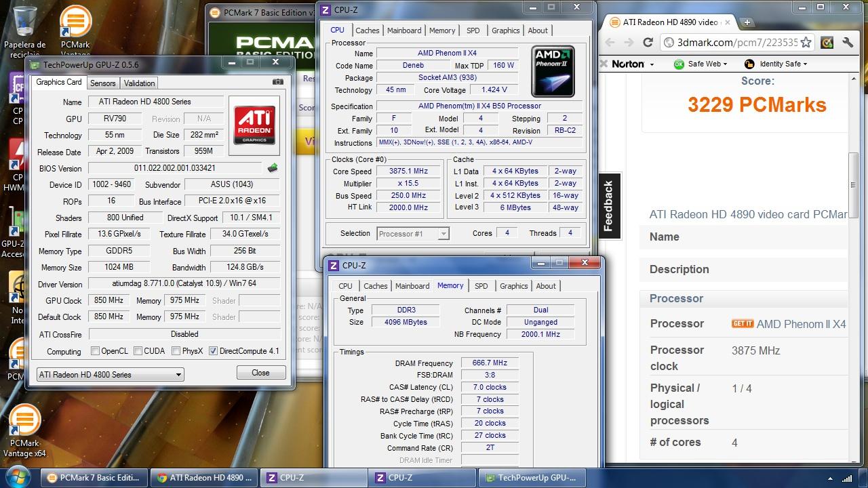Screen dimensions: 868x488
Task: Click the Core Voltage 1.424 V value
Action: tap(494, 89)
